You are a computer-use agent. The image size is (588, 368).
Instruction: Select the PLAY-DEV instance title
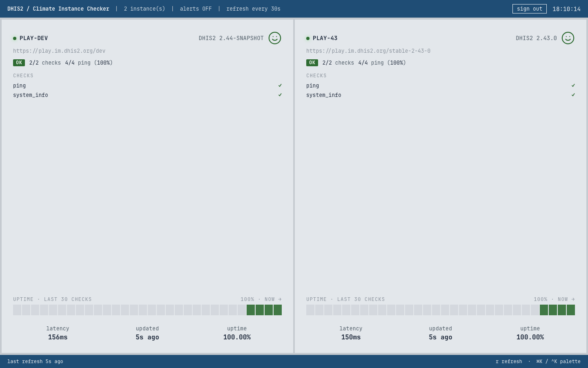34,38
